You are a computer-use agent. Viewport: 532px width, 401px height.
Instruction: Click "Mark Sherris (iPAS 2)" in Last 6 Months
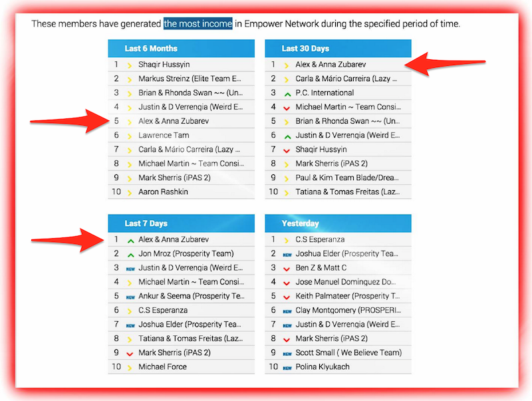(x=174, y=178)
